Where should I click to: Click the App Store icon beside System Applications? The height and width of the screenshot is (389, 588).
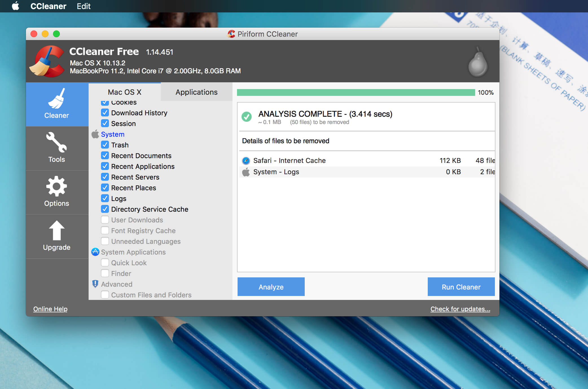click(95, 252)
